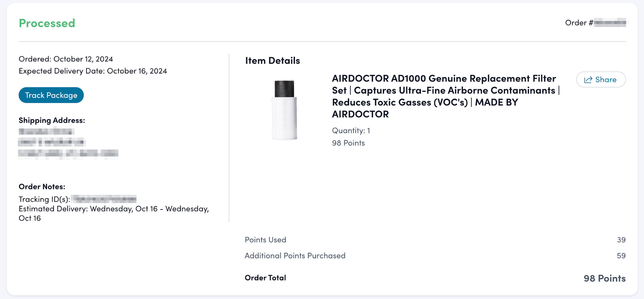Click the Share arrow icon
644x299 pixels.
pos(588,80)
